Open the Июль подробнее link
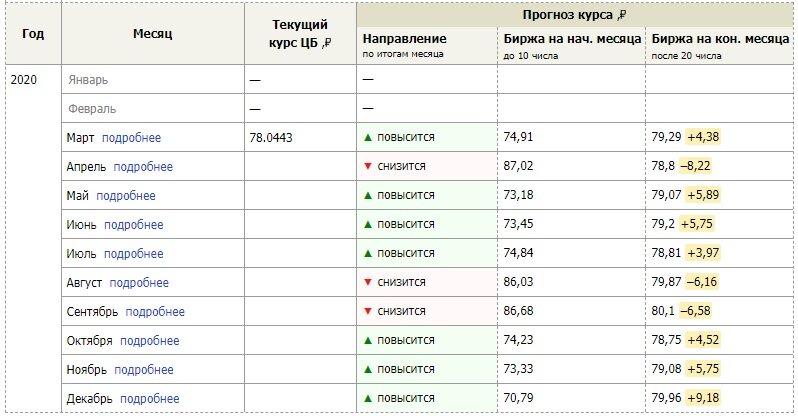798x416 pixels. 134,254
